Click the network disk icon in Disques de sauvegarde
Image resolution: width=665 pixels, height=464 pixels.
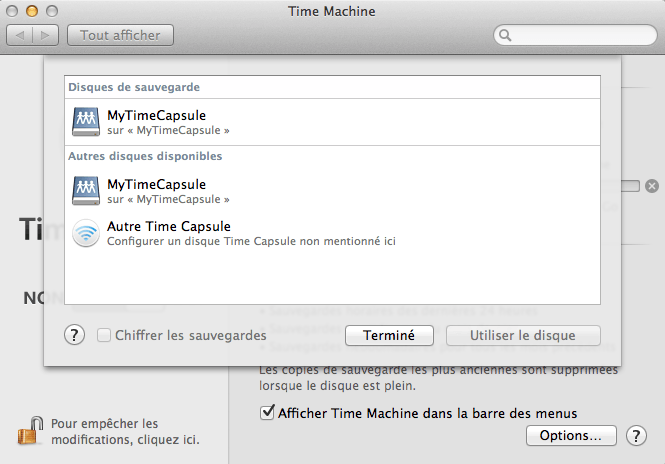pos(86,122)
